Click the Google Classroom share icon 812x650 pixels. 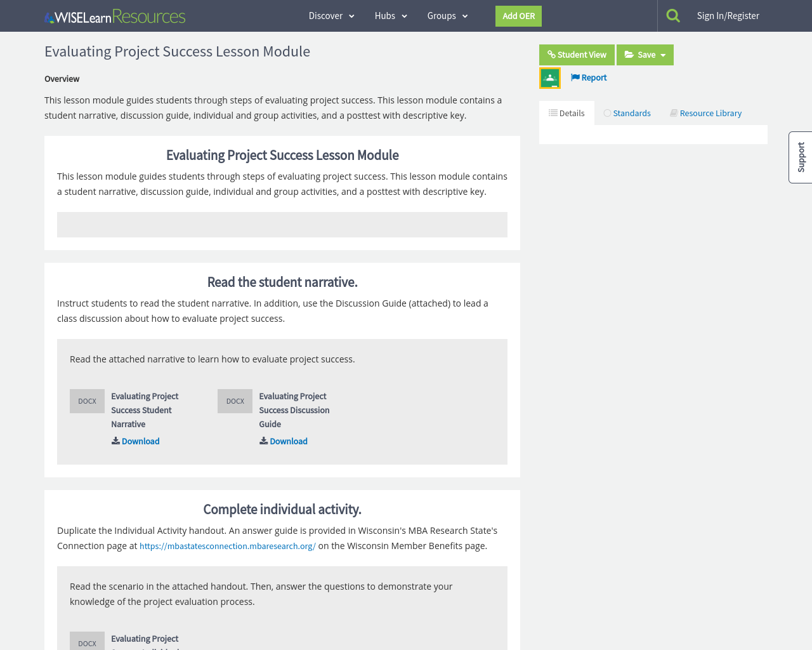[549, 76]
